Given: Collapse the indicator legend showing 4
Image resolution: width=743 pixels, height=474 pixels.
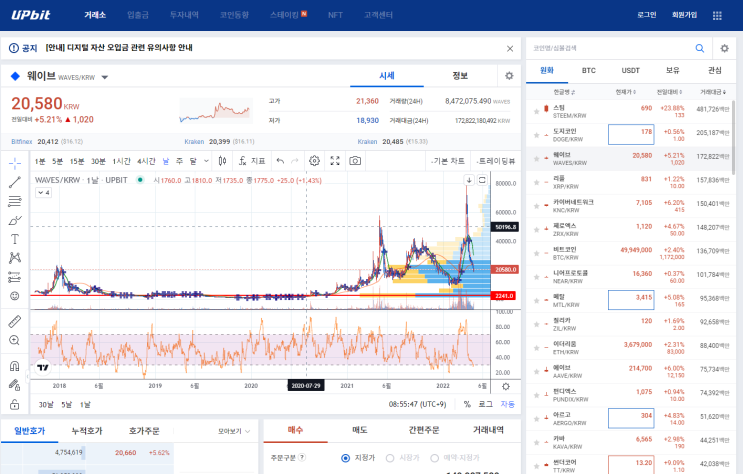Looking at the screenshot, I should pyautogui.click(x=44, y=192).
